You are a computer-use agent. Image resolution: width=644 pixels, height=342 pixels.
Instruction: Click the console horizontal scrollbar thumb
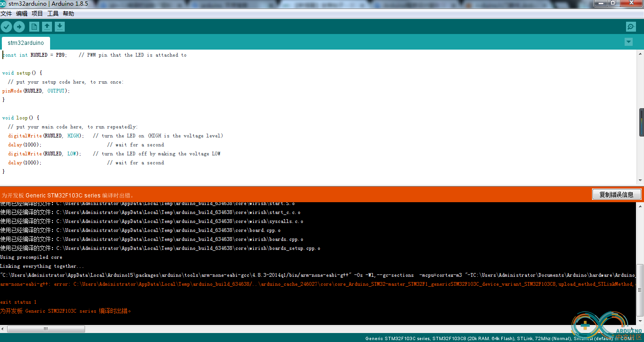click(x=46, y=329)
